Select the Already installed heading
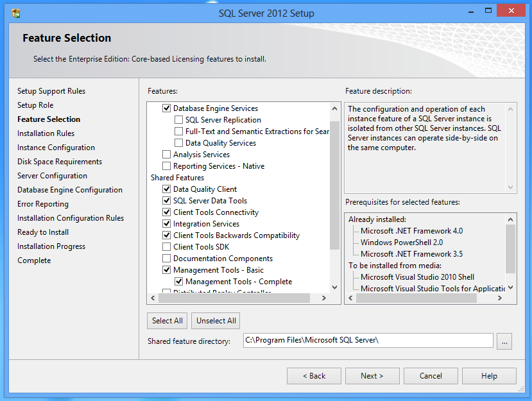Viewport: 532px width, 401px height. pos(377,219)
